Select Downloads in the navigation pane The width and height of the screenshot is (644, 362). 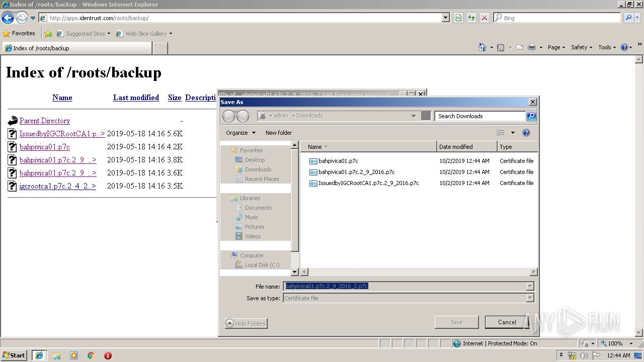[x=258, y=169]
